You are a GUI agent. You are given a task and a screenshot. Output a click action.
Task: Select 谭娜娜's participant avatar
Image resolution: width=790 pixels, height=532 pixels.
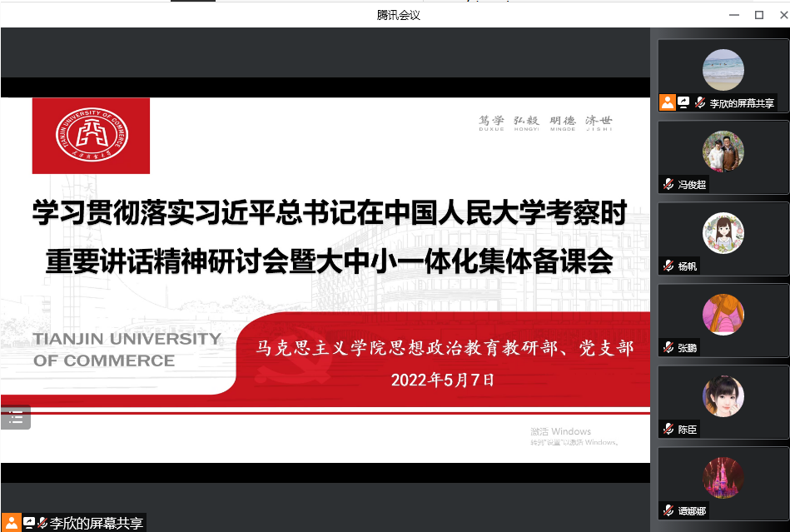click(x=723, y=478)
